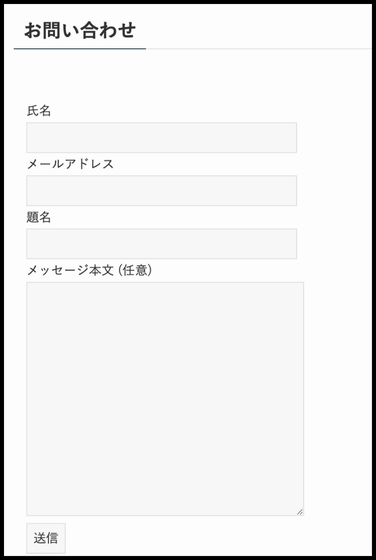Click inside the メッセージ本文 textarea
The width and height of the screenshot is (376, 560).
165,399
